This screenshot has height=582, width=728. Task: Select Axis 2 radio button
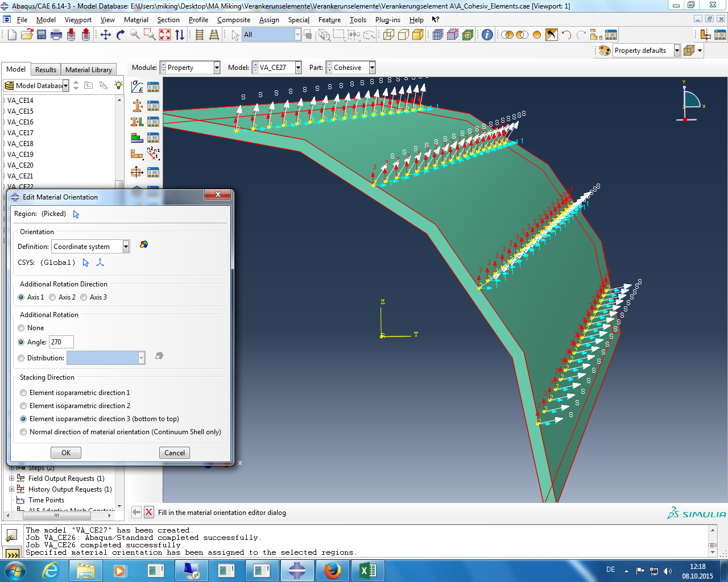(x=52, y=297)
